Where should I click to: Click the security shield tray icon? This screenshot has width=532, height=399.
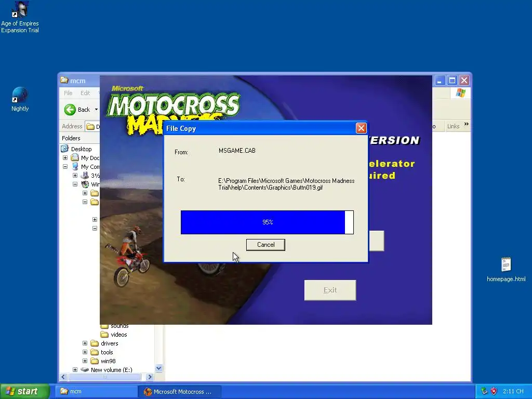[x=494, y=391]
